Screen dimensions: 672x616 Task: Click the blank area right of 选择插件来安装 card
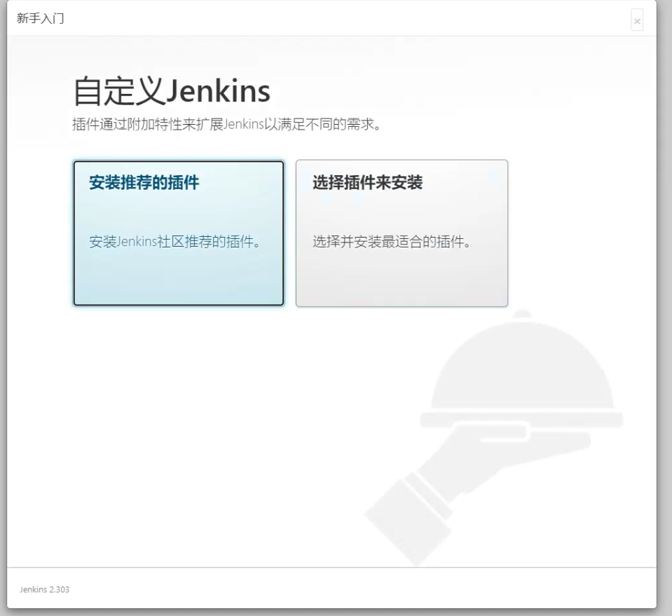[582, 231]
